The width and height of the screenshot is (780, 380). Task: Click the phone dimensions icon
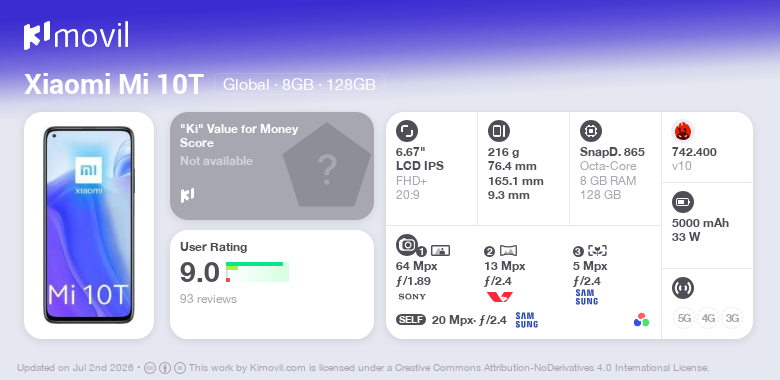pyautogui.click(x=498, y=131)
